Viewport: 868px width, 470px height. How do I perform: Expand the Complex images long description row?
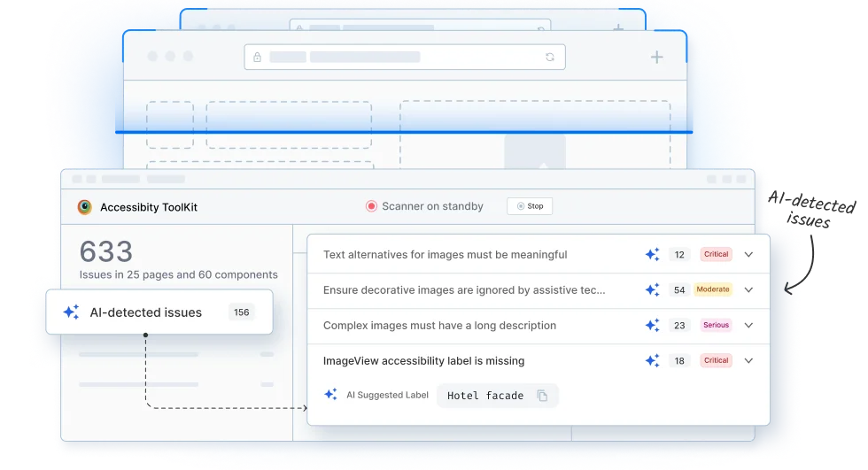[748, 326]
